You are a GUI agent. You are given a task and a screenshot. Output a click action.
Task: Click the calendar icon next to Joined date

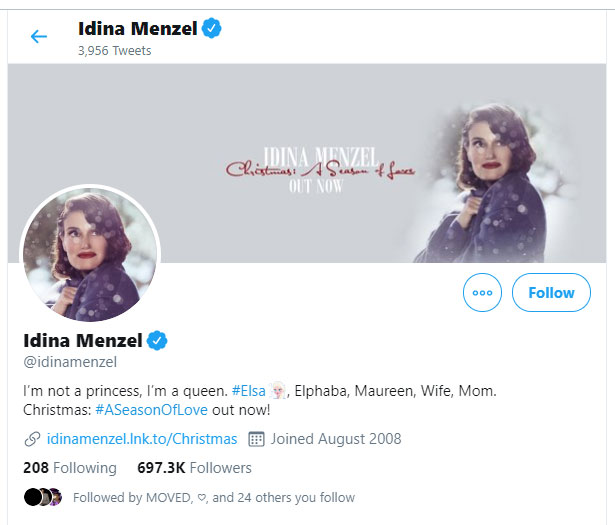point(255,439)
